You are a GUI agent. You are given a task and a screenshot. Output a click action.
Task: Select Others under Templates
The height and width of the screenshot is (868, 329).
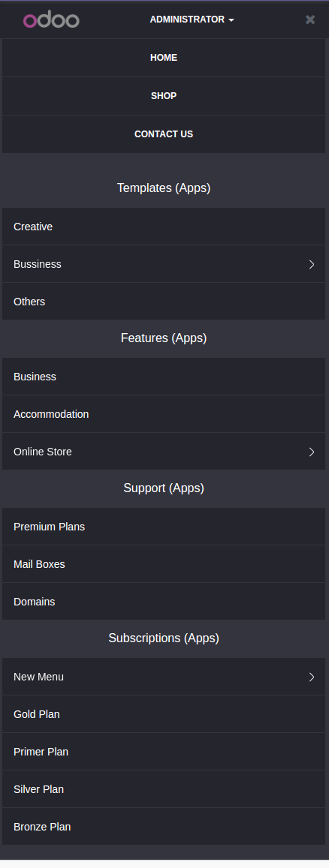(164, 302)
